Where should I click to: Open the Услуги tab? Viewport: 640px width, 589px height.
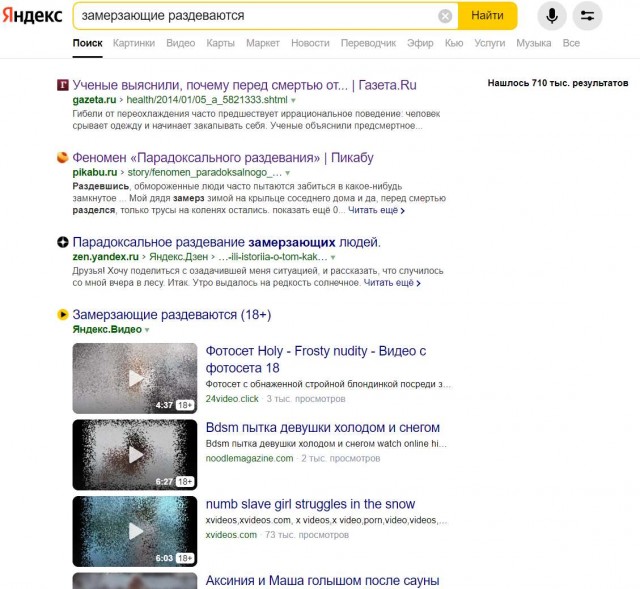[x=489, y=43]
